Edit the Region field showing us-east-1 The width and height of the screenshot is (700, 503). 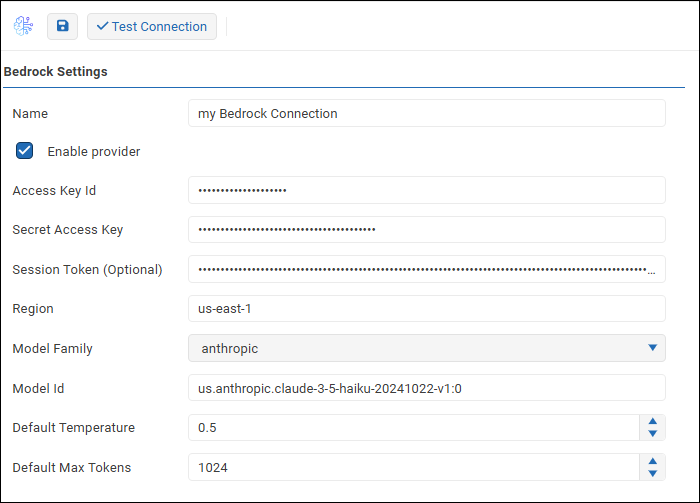click(426, 309)
